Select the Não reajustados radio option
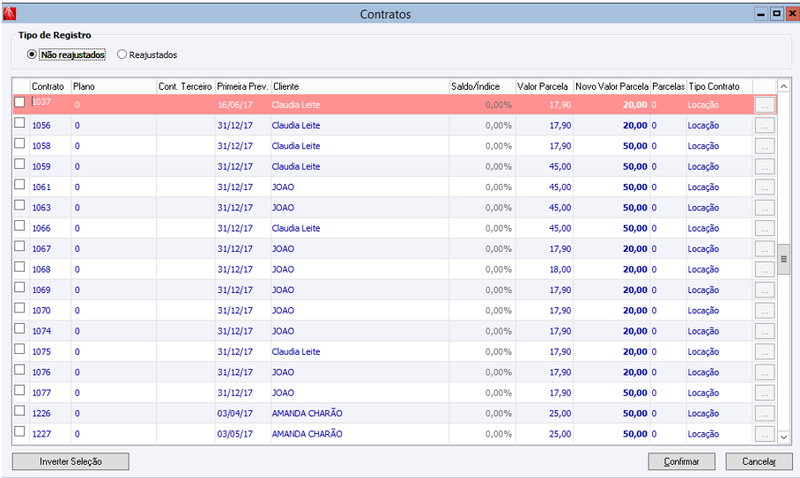This screenshot has width=800, height=478. coord(66,55)
